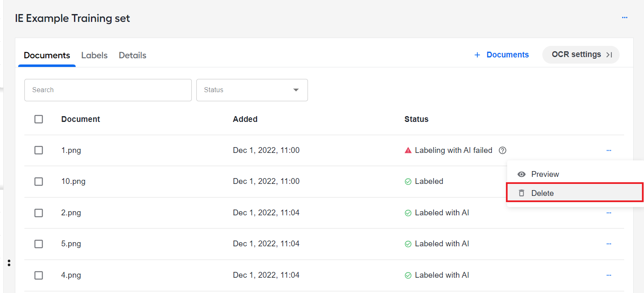Click the help icon beside Labeling with AI failed
Viewport: 644px width, 293px height.
click(502, 150)
